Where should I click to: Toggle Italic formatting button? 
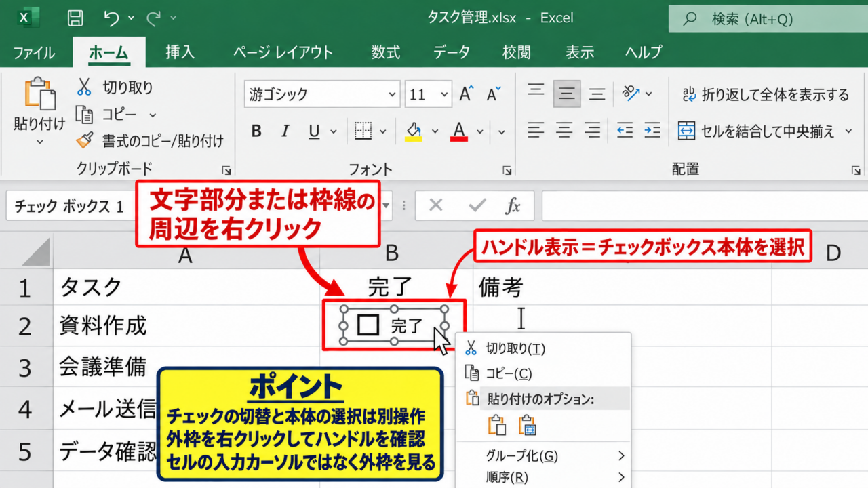click(x=285, y=131)
